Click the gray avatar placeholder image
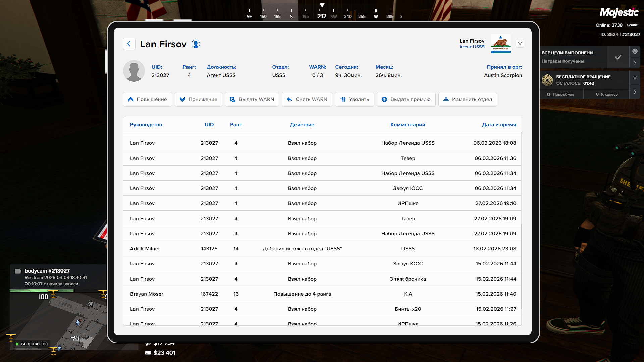This screenshot has height=362, width=644. (x=134, y=71)
